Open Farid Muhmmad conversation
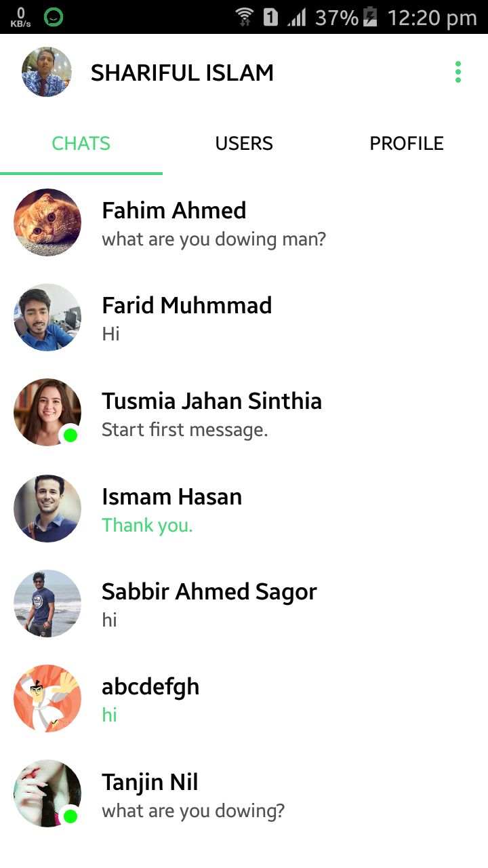This screenshot has height=868, width=488. (x=271, y=319)
